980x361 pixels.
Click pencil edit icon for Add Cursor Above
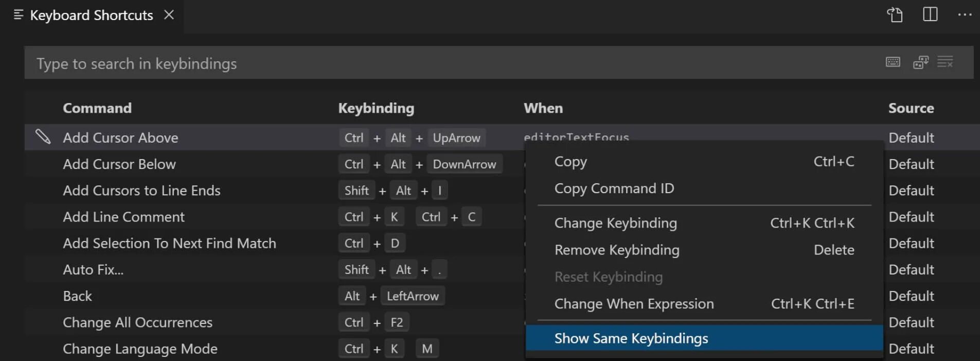[43, 137]
